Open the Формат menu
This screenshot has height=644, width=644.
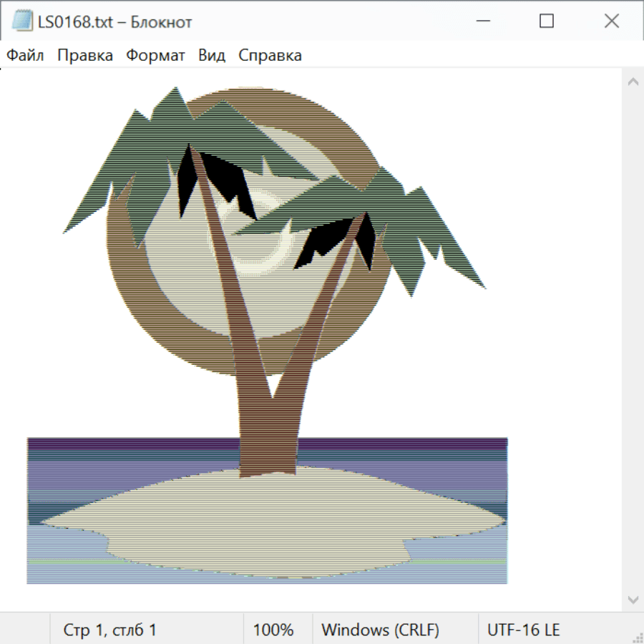click(x=155, y=55)
